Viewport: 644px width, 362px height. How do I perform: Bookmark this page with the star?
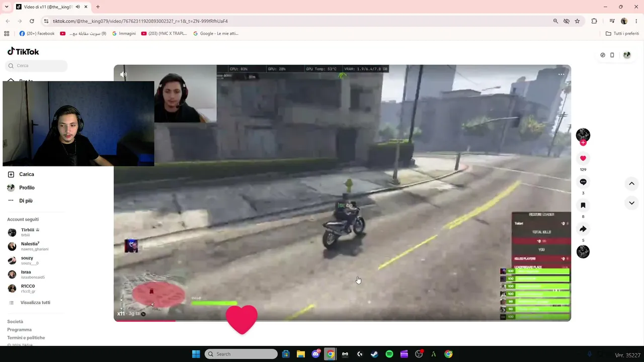(x=577, y=21)
